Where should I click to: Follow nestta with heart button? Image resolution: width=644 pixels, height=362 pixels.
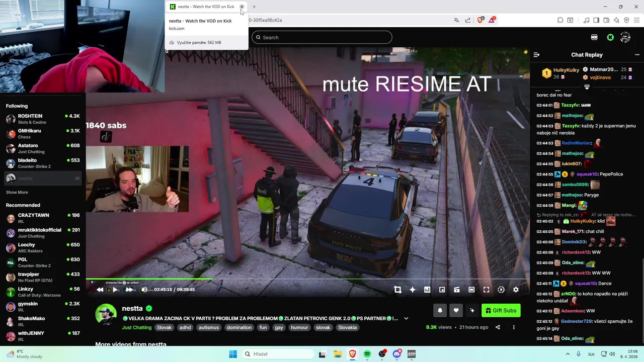pos(456,311)
